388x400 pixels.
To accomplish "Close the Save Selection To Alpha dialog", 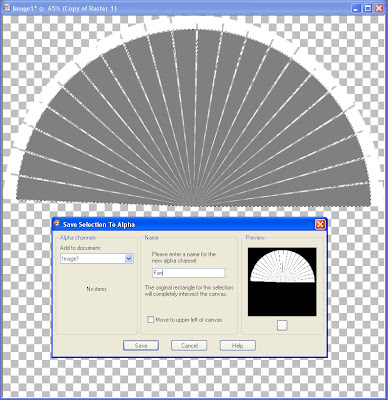I will pyautogui.click(x=320, y=224).
